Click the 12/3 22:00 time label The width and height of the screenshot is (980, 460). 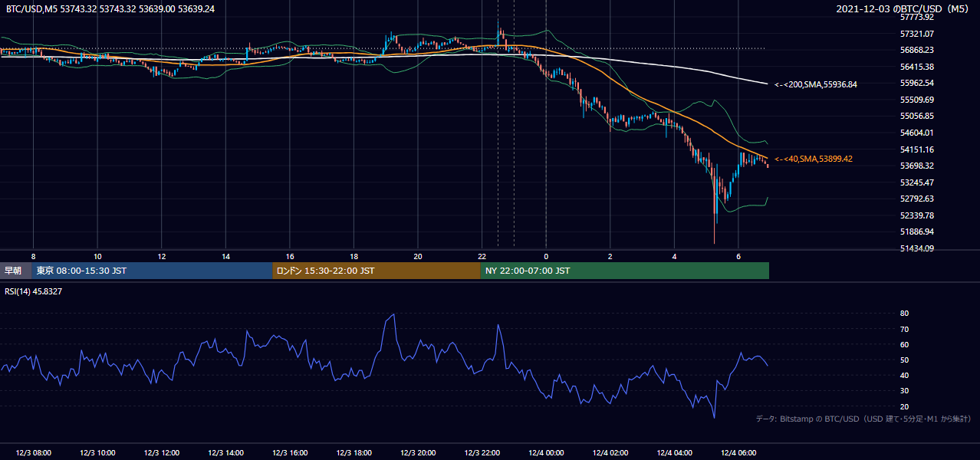482,453
